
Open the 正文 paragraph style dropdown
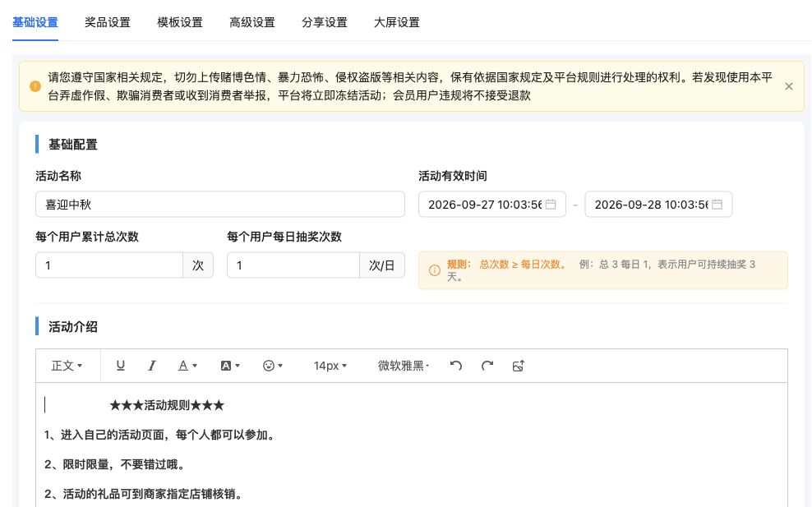[x=67, y=366]
